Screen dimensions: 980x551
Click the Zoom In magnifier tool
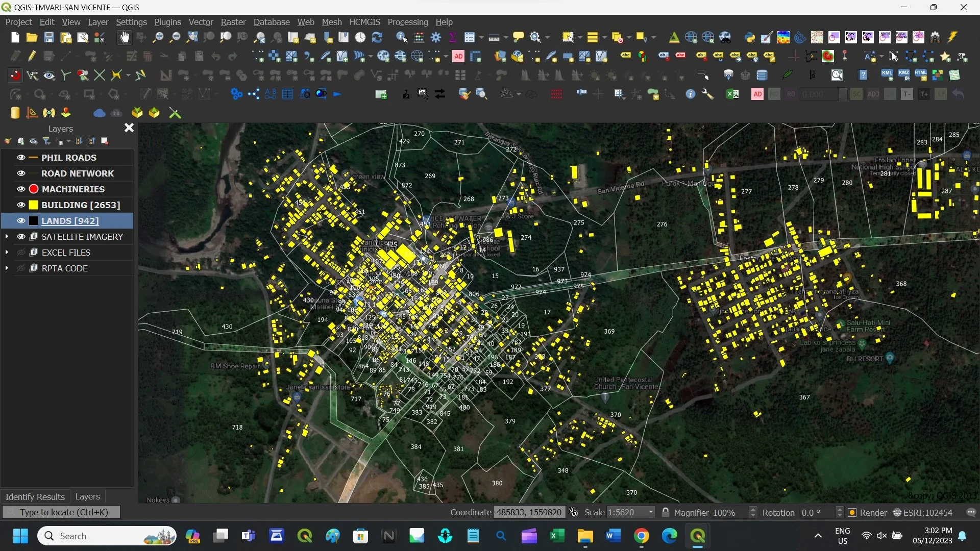point(158,37)
